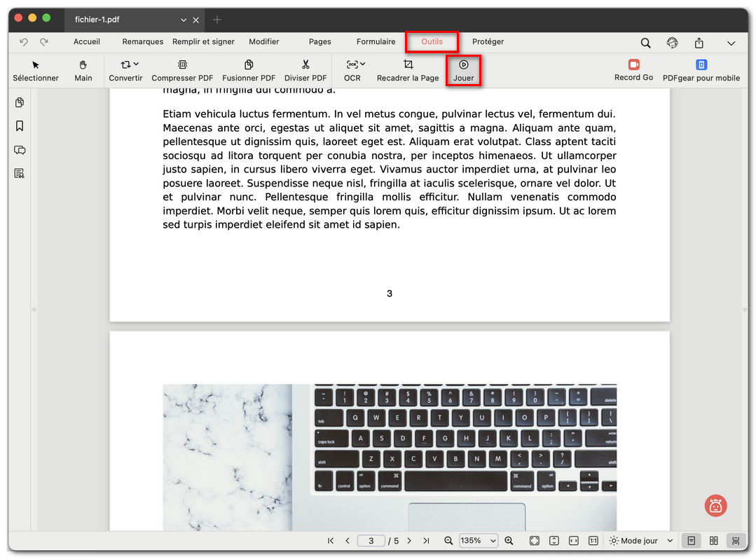Select the page thumbnails panel icon
This screenshot has width=756, height=559.
(19, 102)
